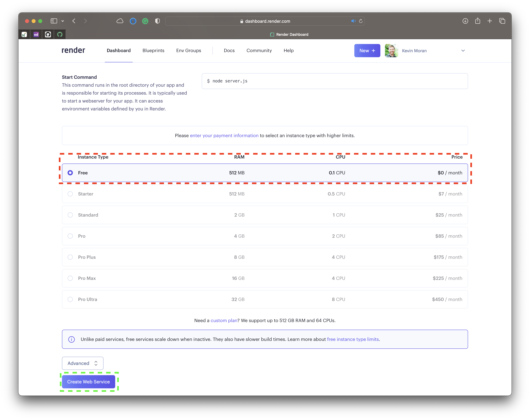The width and height of the screenshot is (530, 420).
Task: Click the Kevin Moran profile avatar
Action: point(391,51)
